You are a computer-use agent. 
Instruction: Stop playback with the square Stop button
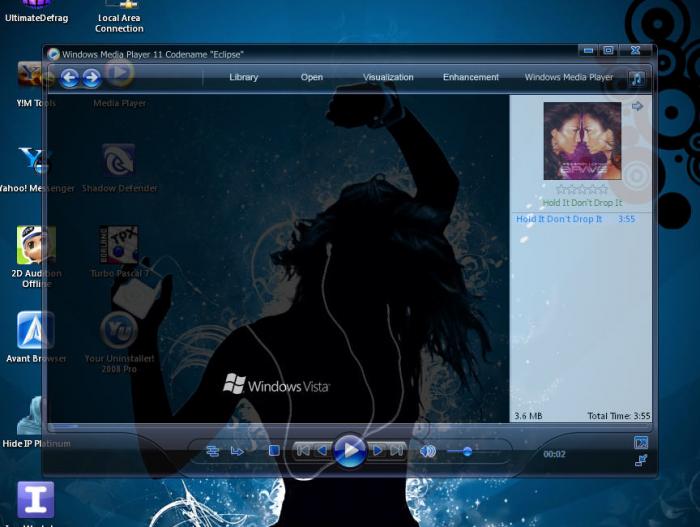[274, 451]
